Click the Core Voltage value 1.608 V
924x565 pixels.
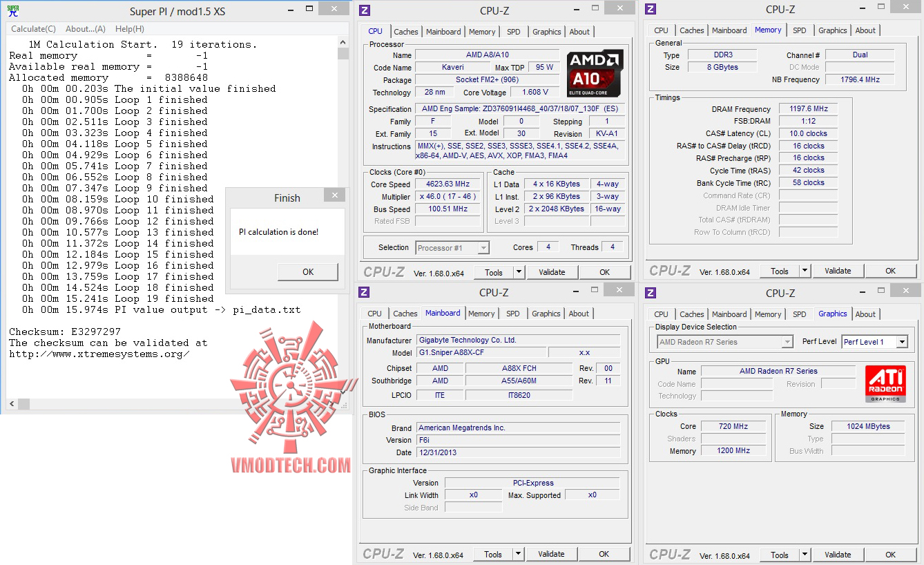coord(536,93)
